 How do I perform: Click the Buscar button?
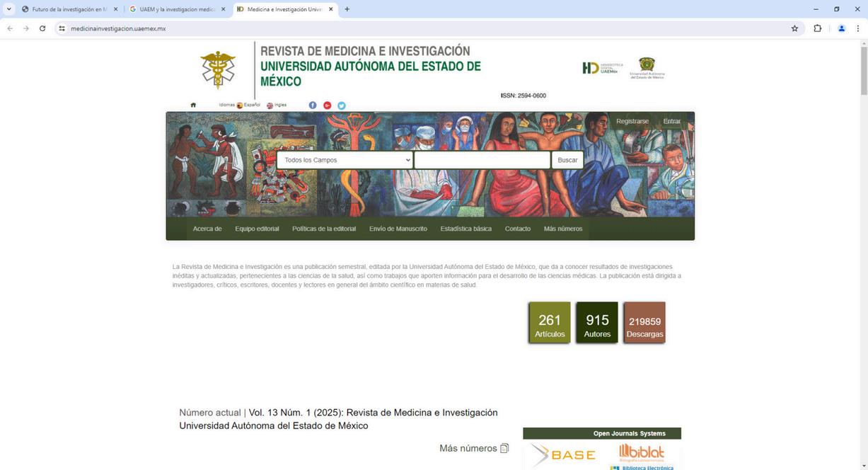(x=567, y=160)
